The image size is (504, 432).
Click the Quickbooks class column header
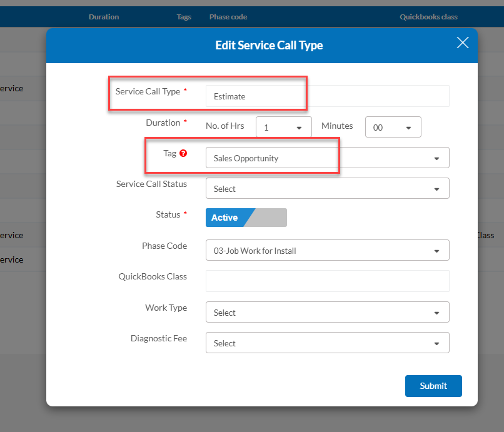click(428, 17)
